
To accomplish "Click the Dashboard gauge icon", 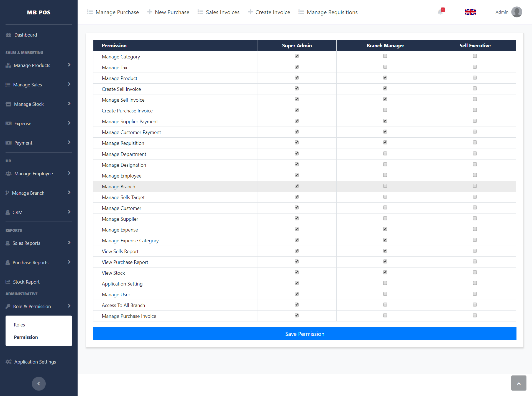I will point(9,35).
